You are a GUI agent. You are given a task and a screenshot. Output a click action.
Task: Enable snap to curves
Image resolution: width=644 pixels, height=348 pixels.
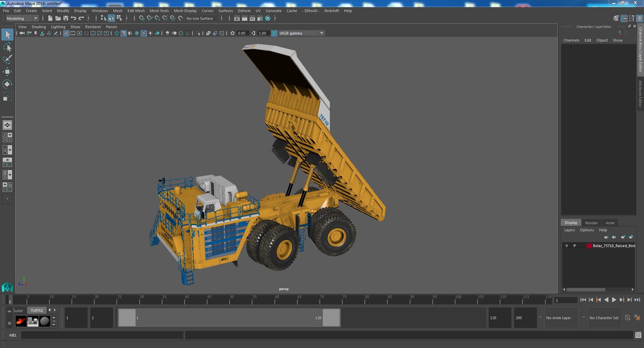coord(150,18)
